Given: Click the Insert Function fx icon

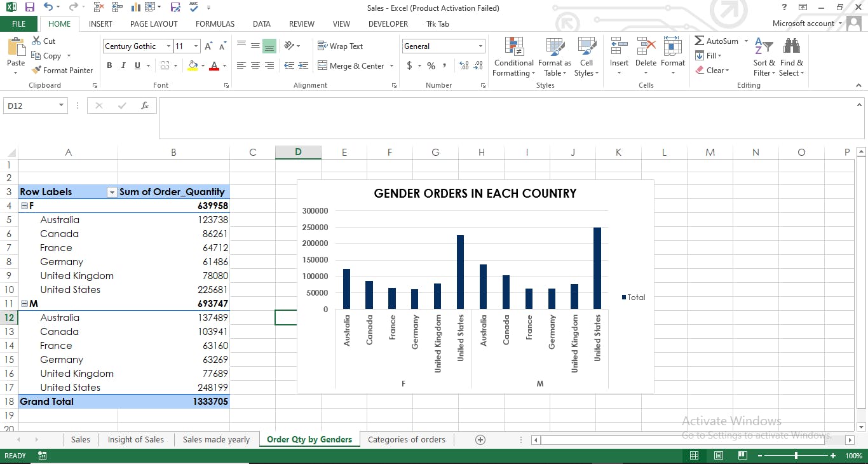Looking at the screenshot, I should point(145,106).
